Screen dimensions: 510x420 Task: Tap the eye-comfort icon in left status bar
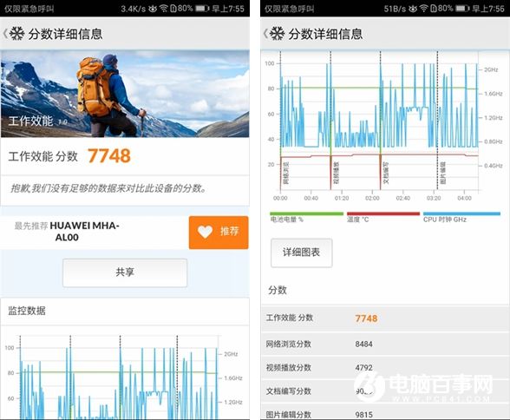pyautogui.click(x=153, y=9)
